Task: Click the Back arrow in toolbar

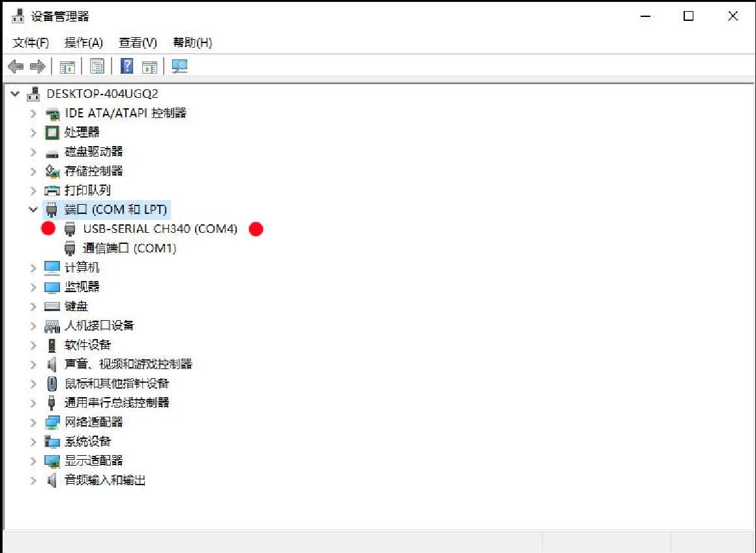Action: pos(16,67)
